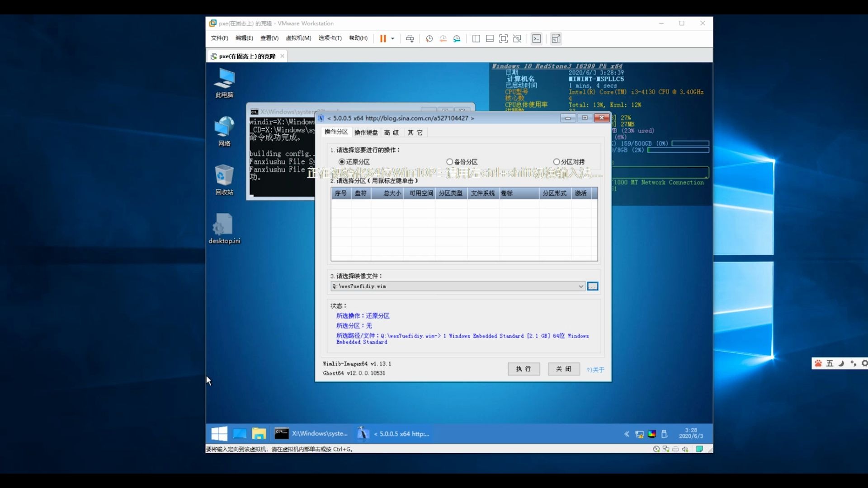Click the 分区形式 column header
The width and height of the screenshot is (868, 488).
tap(555, 193)
